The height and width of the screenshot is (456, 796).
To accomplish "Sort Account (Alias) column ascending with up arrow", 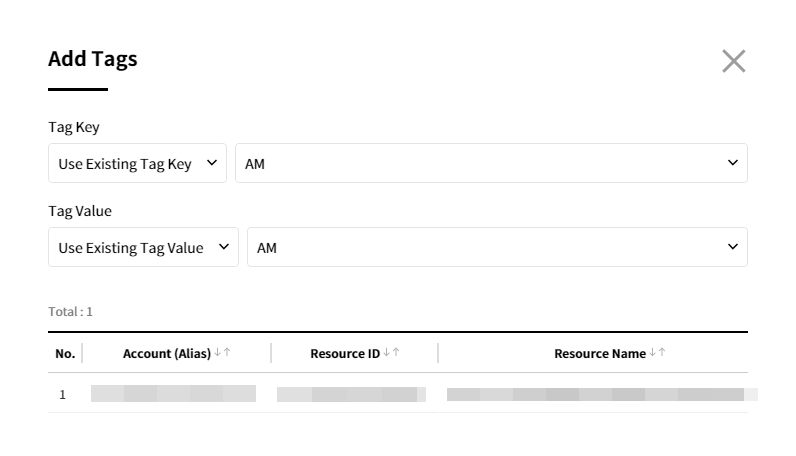I will point(227,353).
